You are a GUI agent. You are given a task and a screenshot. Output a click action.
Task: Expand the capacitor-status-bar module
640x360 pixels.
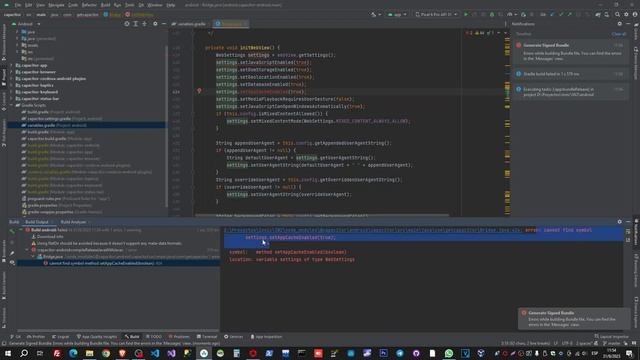coord(12,98)
